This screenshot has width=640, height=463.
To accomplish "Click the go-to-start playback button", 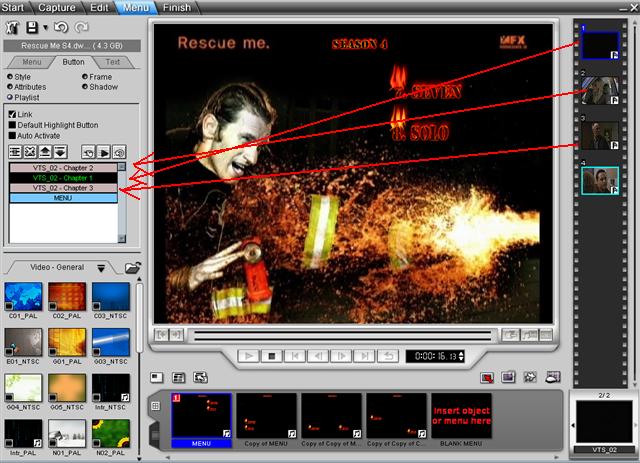I will [295, 356].
